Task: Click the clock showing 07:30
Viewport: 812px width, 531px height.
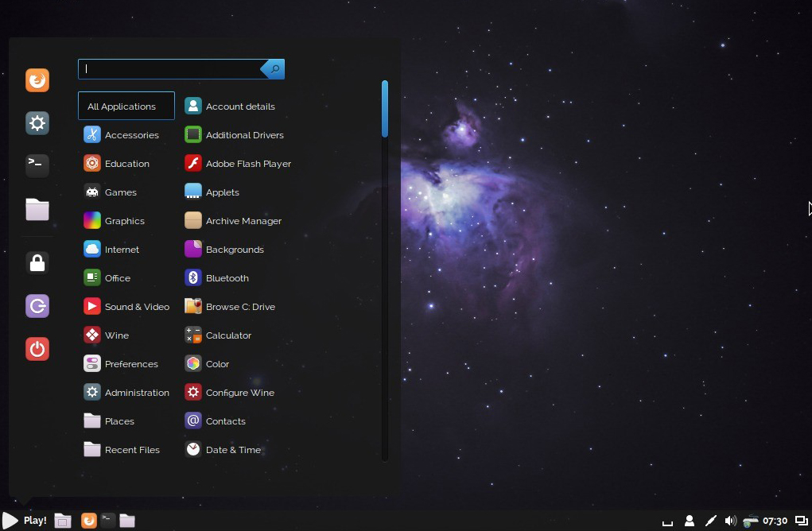Action: [x=775, y=521]
